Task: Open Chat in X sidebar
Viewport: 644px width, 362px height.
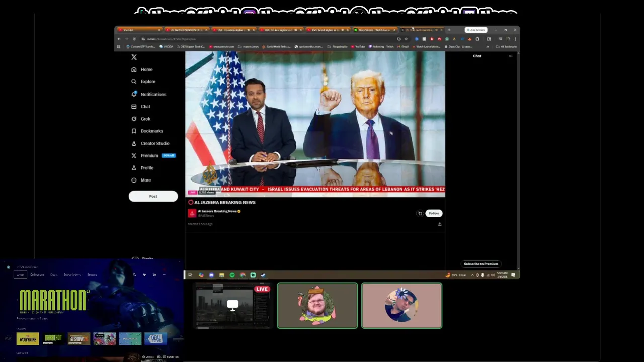Action: (140, 107)
